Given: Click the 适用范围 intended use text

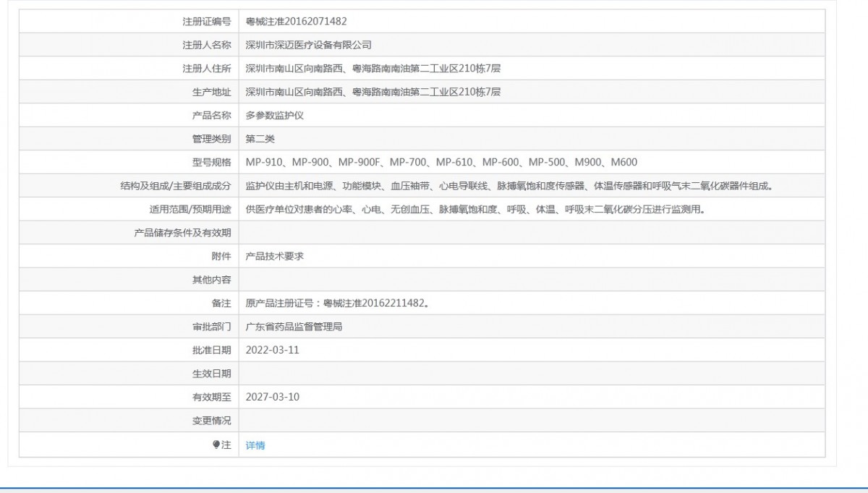Looking at the screenshot, I should point(475,210).
